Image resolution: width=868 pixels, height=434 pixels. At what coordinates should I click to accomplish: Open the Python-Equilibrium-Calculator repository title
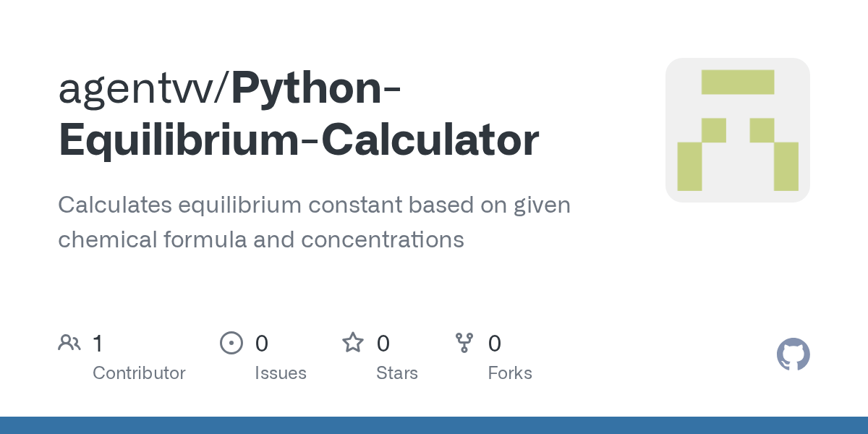(318, 88)
